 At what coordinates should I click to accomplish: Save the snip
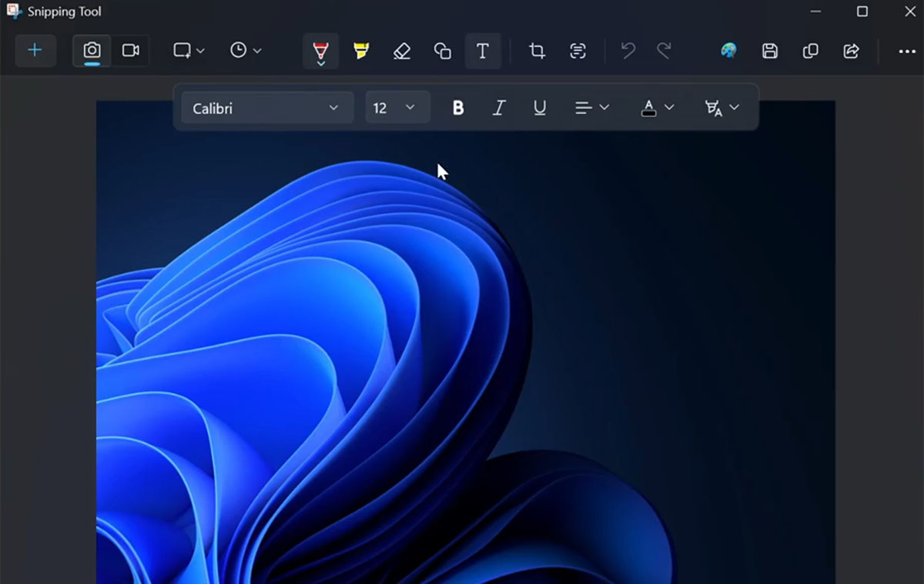pyautogui.click(x=768, y=50)
